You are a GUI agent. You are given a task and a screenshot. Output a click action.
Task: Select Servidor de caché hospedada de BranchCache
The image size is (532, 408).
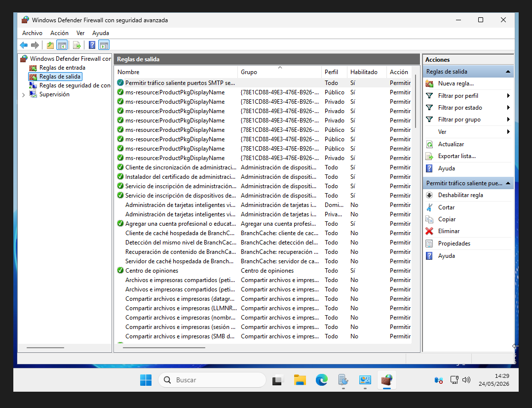264,261
